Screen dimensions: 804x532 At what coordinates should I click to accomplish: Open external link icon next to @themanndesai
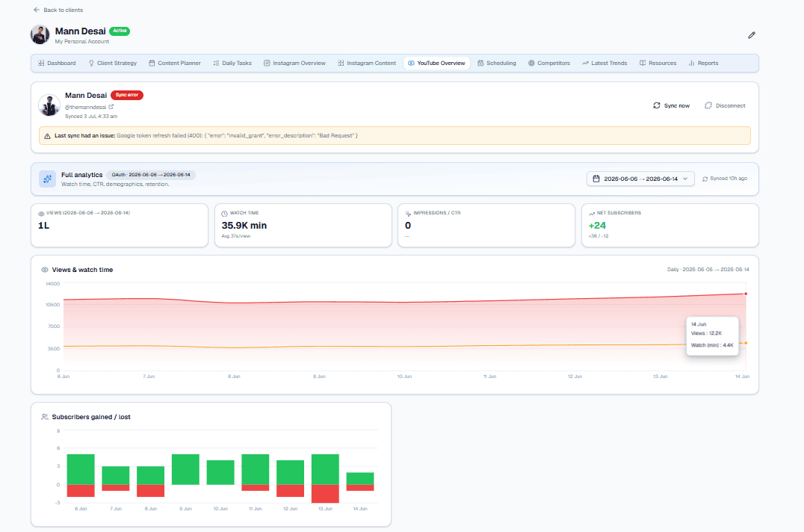[x=111, y=107]
